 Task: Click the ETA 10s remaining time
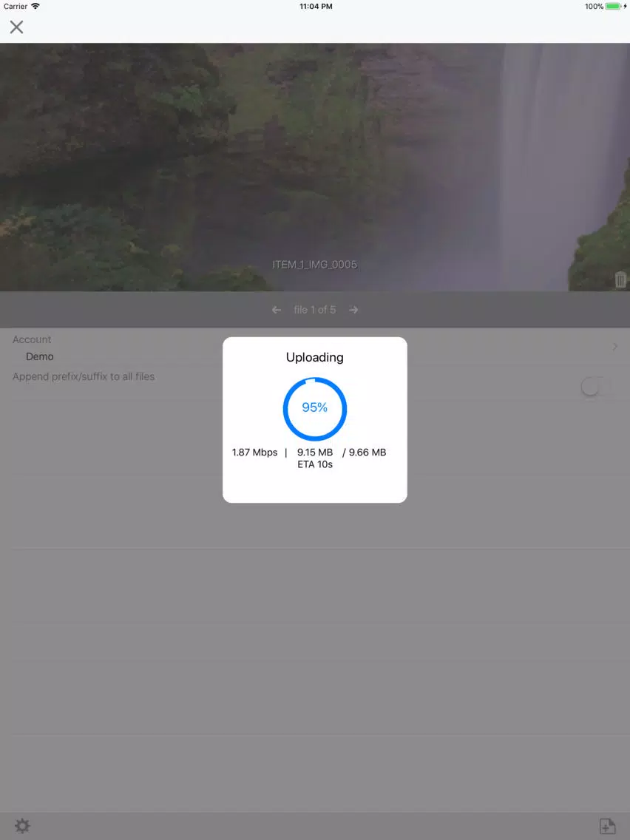(315, 464)
